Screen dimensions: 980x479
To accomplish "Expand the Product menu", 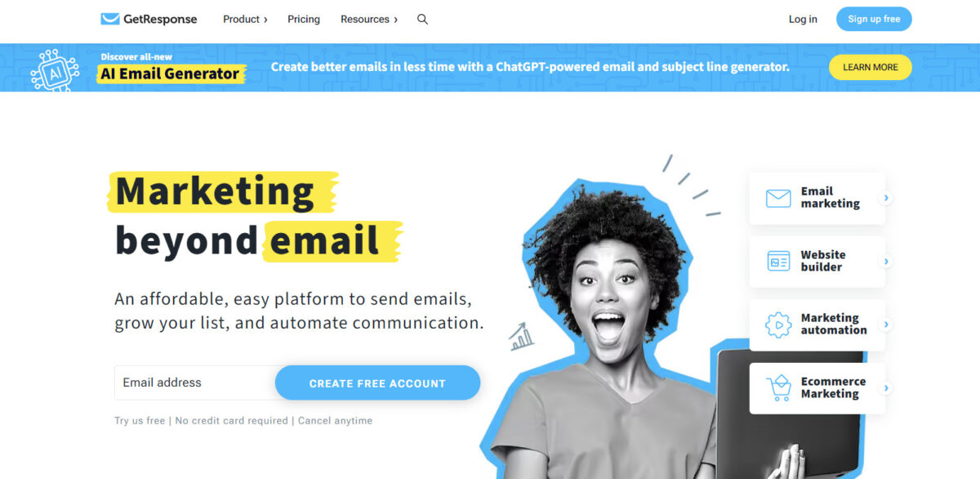I will (x=245, y=19).
